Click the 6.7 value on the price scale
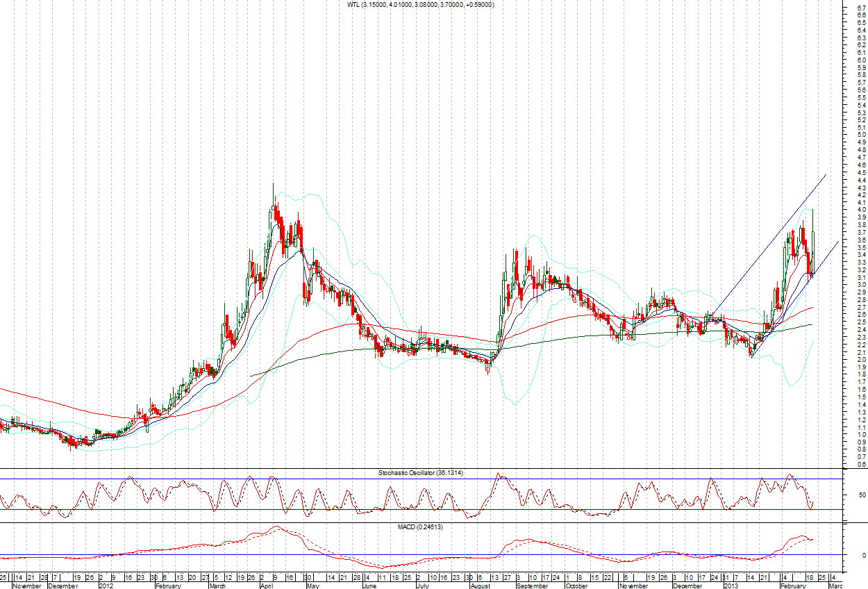Viewport: 868px width, 589px height. (x=860, y=7)
